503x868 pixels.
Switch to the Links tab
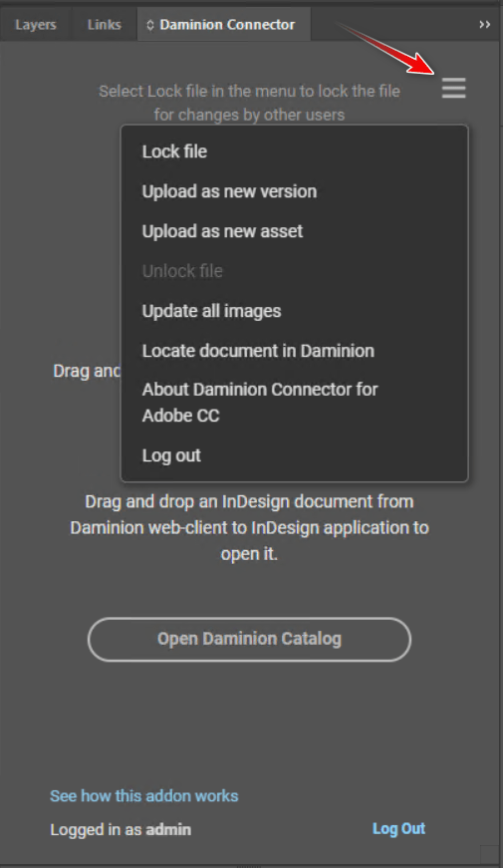104,25
